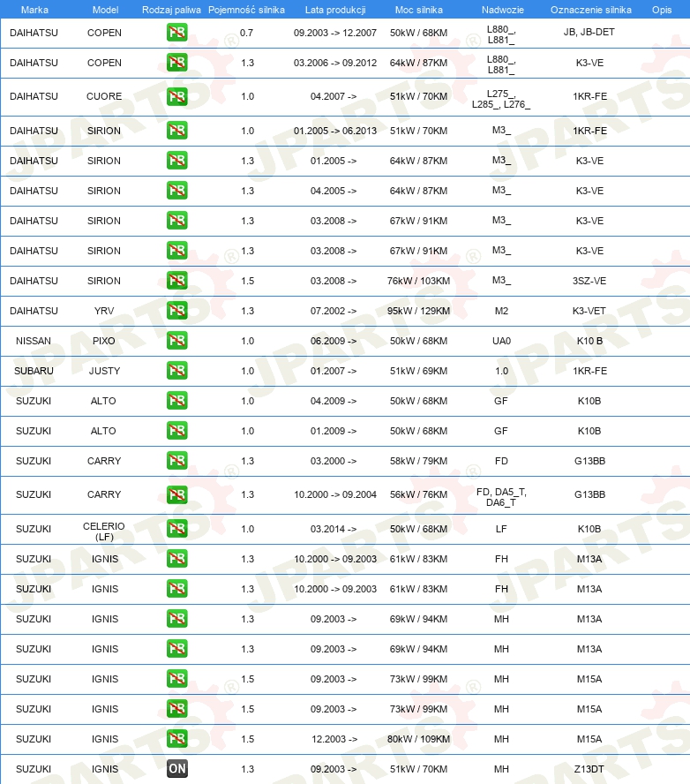Click the FD, DA5_T, DA6_T body cell
The image size is (690, 784).
(x=501, y=497)
